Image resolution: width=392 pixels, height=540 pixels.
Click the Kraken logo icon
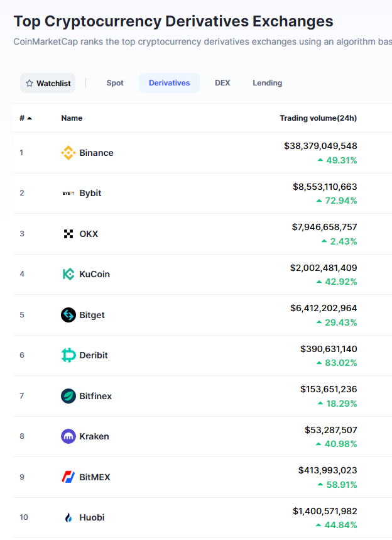68,436
